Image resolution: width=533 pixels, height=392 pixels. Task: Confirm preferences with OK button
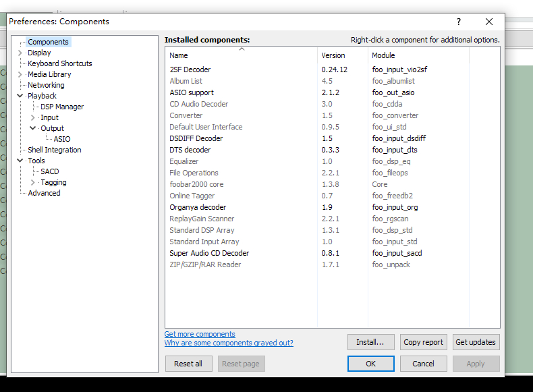click(370, 364)
